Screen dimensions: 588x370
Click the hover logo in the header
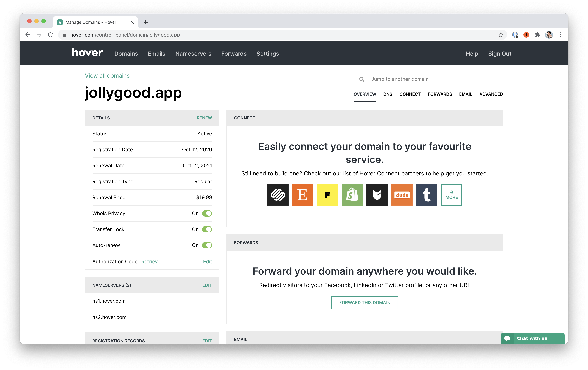[x=87, y=53]
